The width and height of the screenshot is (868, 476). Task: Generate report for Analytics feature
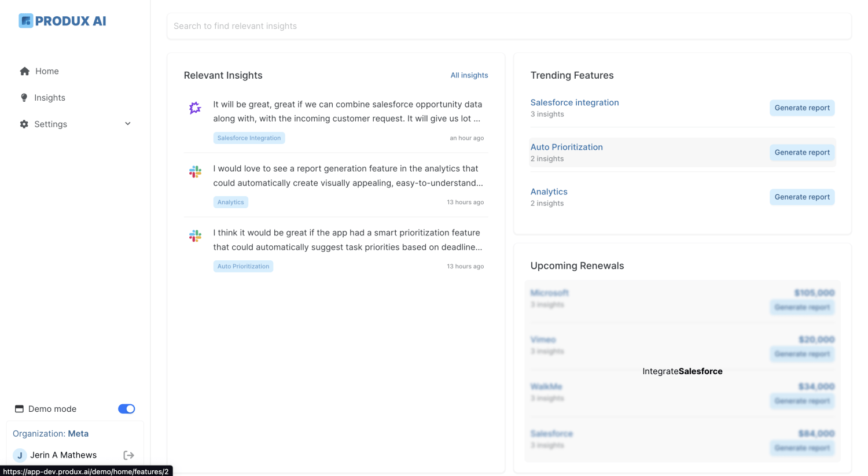(801, 197)
